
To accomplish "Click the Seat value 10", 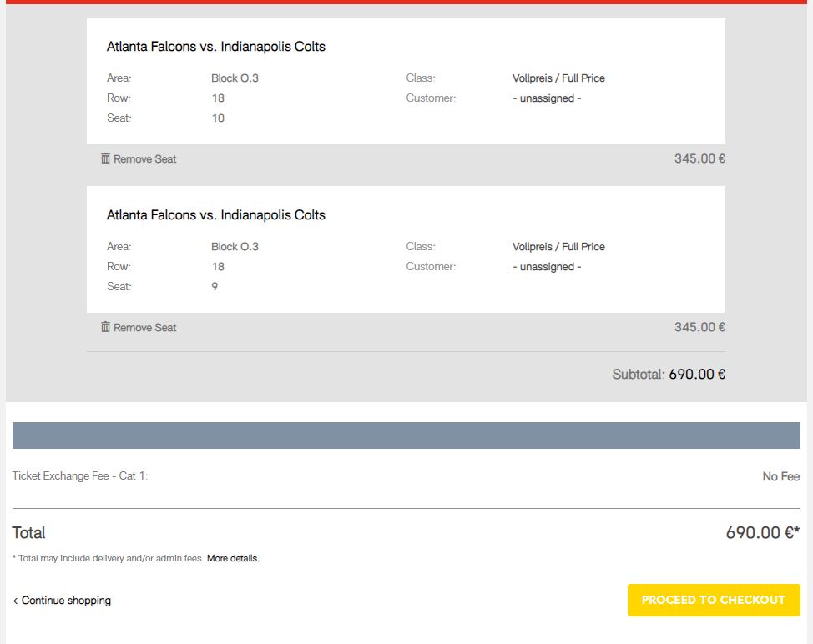I will coord(218,118).
